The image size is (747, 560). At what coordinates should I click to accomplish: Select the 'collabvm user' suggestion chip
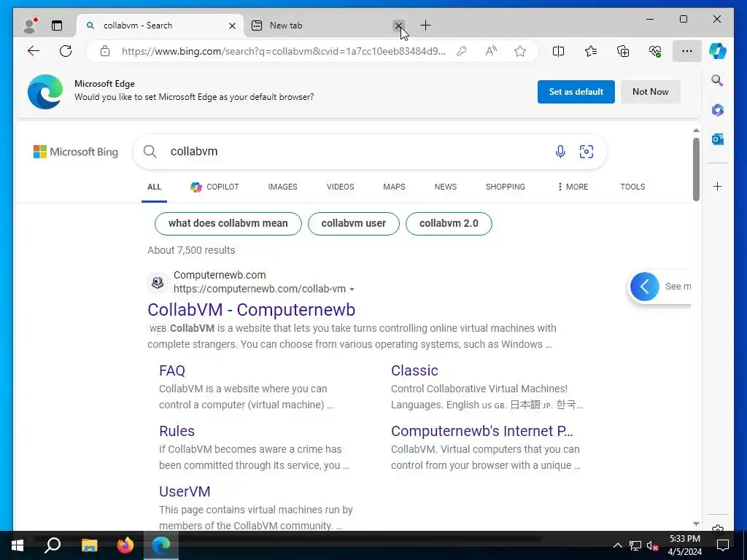click(x=354, y=223)
